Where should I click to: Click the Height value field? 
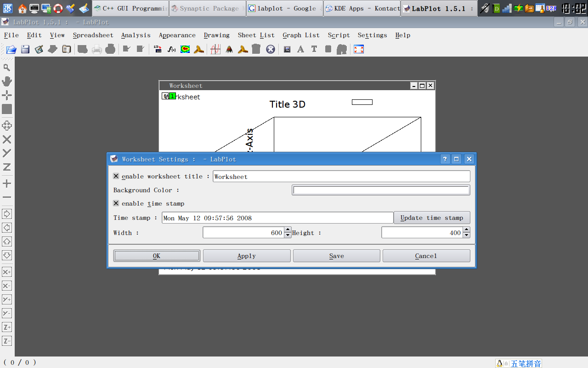(422, 232)
